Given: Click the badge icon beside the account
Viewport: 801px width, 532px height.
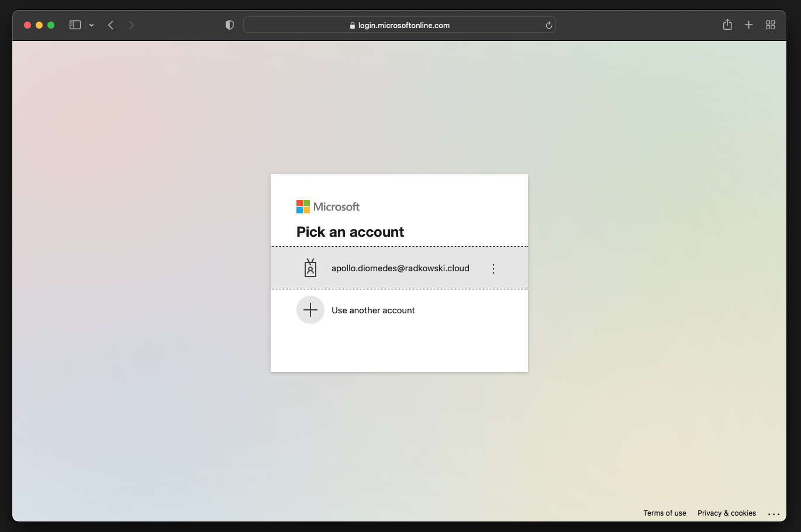Looking at the screenshot, I should (x=310, y=268).
